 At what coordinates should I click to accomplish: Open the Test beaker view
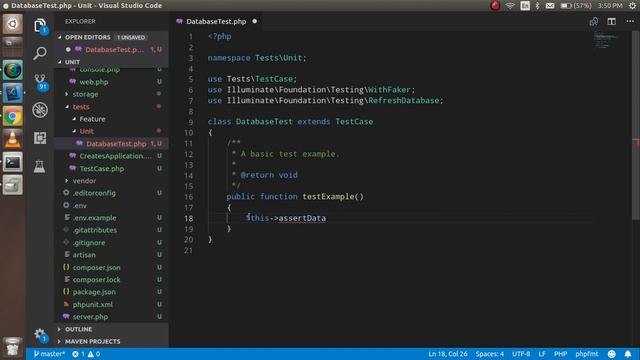[x=40, y=166]
